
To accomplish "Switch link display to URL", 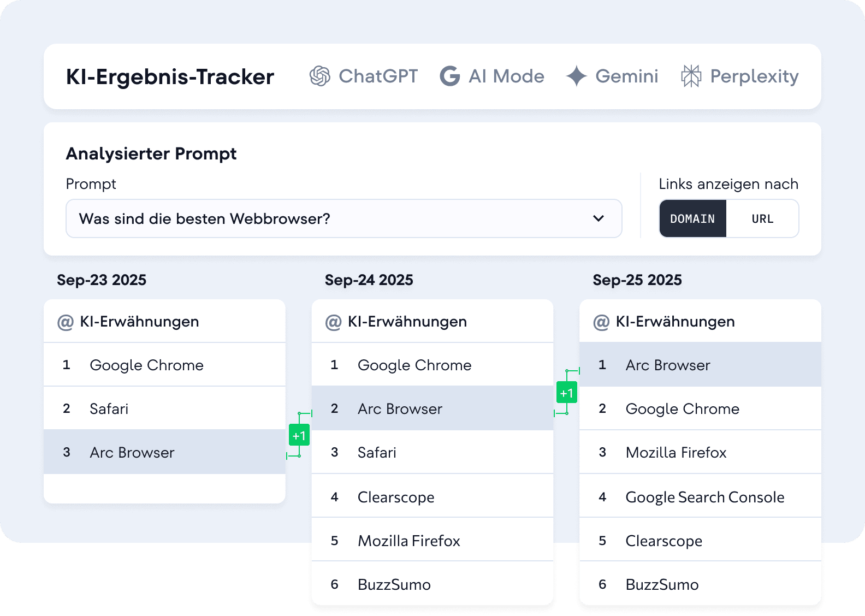I will [x=762, y=219].
